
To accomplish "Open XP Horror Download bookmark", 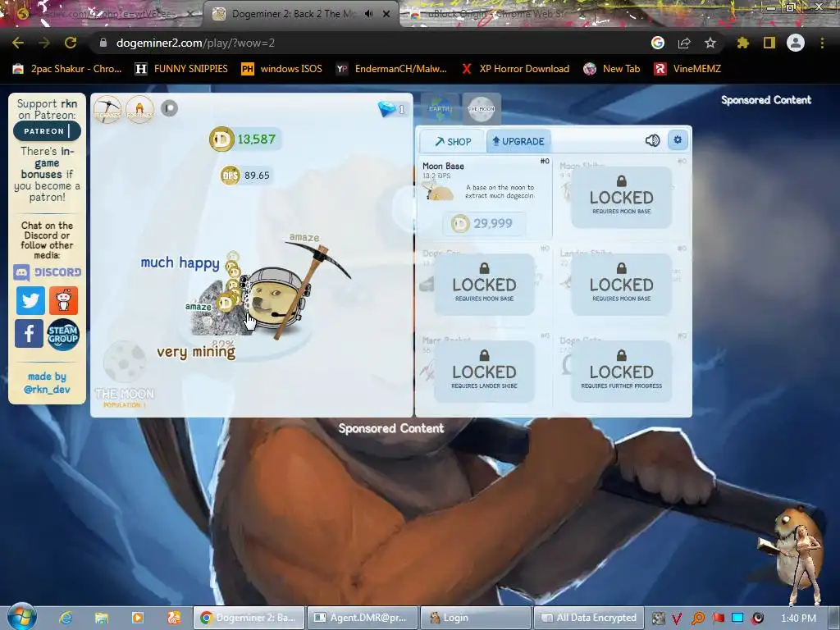I will [516, 69].
